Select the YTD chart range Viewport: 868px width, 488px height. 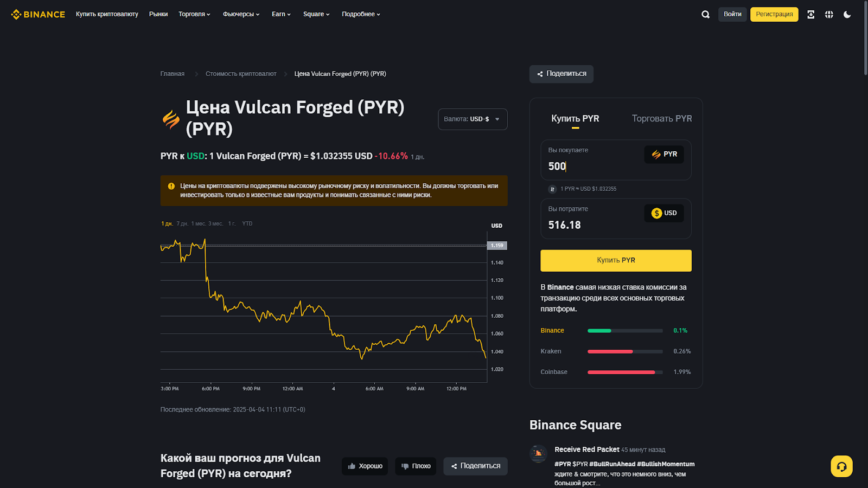coord(247,223)
